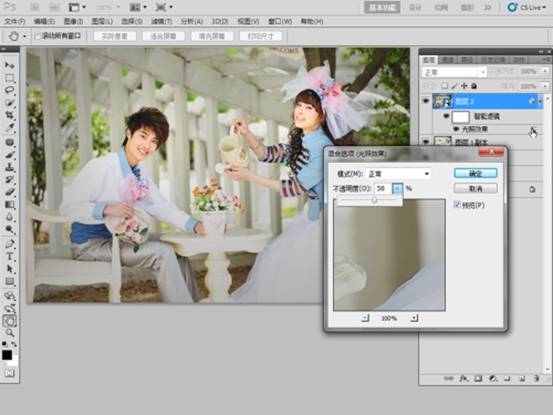Open the 图层(L) menu
Viewport: 553px width, 415px height.
[x=102, y=22]
